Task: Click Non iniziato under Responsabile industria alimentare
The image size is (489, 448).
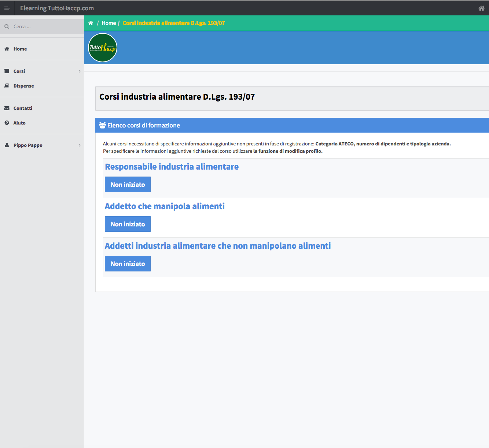Action: (x=128, y=185)
